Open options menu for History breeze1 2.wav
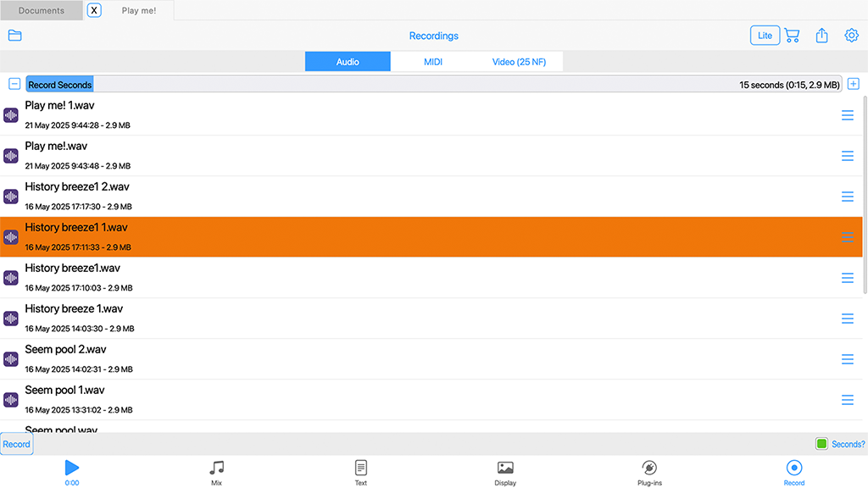This screenshot has height=488, width=868. [x=847, y=197]
